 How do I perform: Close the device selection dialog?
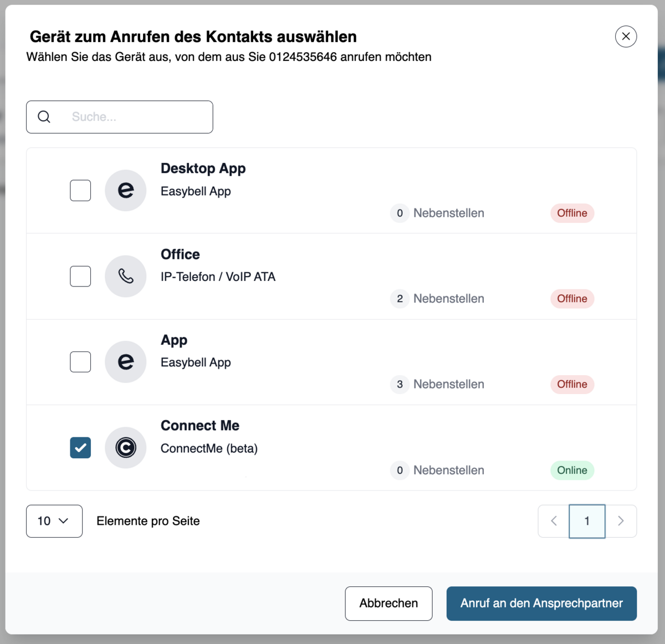[626, 37]
